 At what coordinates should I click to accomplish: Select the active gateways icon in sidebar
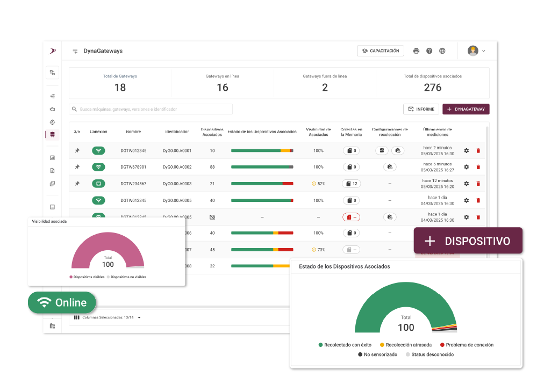click(x=52, y=134)
